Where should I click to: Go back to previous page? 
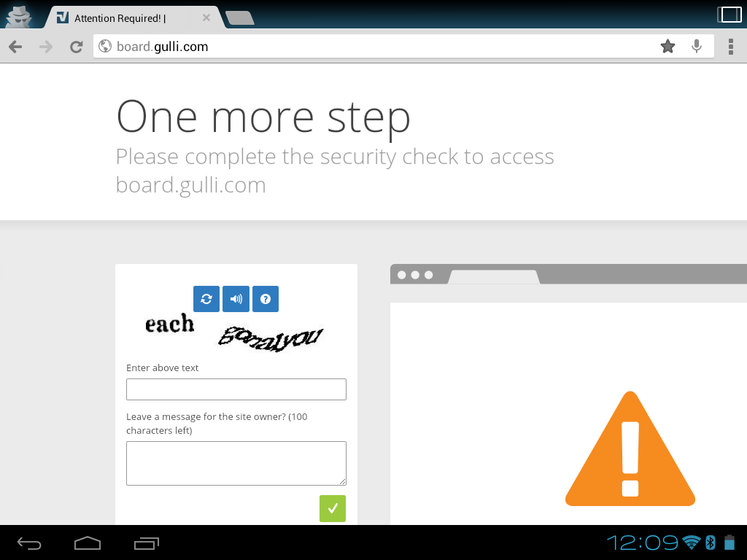[x=16, y=47]
